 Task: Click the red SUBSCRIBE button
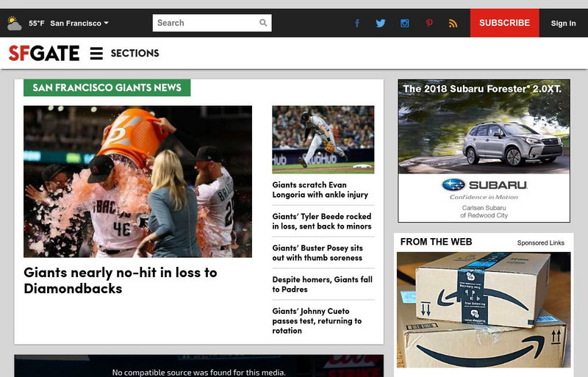pos(504,23)
